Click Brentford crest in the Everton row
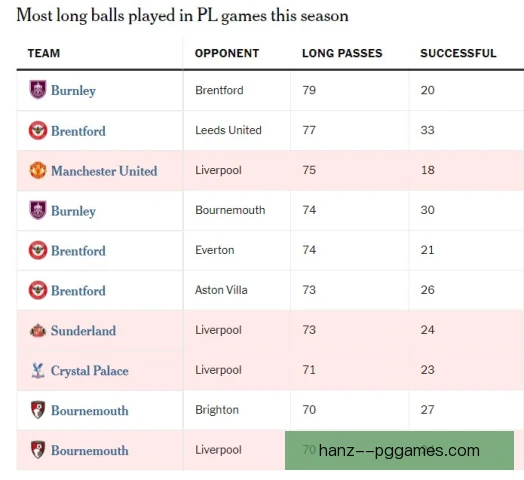Image resolution: width=524 pixels, height=480 pixels. 38,250
